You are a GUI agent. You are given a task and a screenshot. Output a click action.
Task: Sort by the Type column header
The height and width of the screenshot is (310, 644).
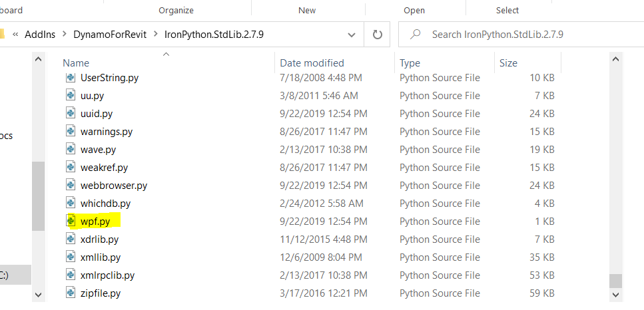(x=410, y=63)
